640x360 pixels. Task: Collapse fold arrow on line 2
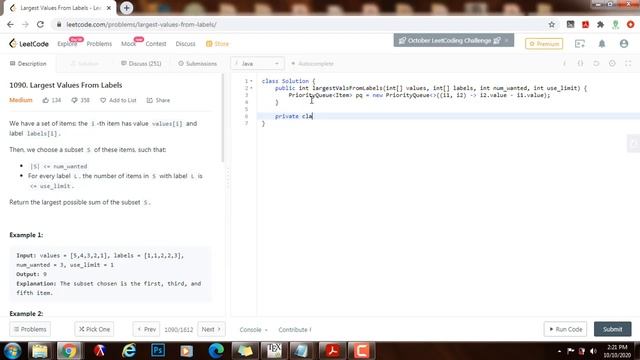tap(251, 88)
